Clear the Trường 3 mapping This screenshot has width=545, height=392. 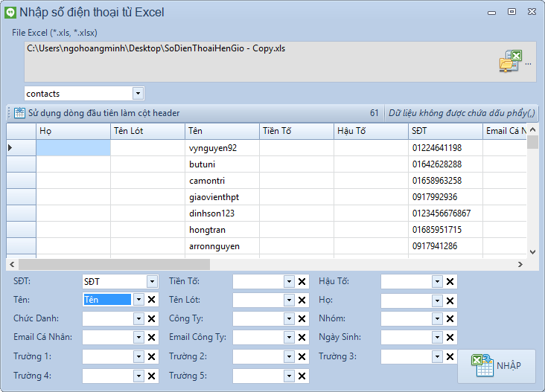coord(450,356)
